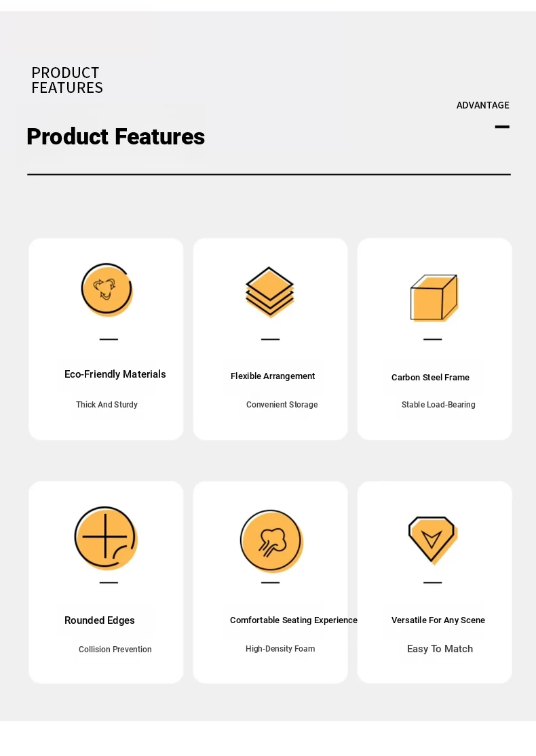The image size is (536, 756).
Task: Click the stacked layers flexible arrangement icon
Action: click(269, 292)
